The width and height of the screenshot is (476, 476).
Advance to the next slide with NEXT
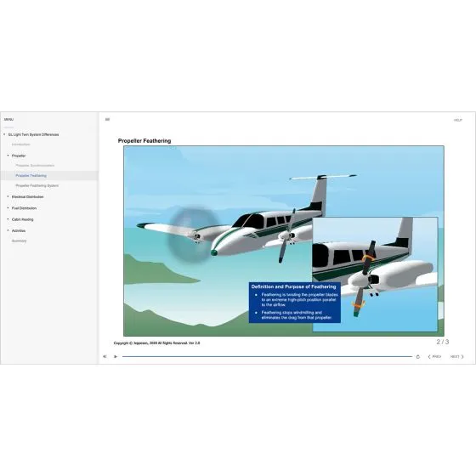click(457, 356)
